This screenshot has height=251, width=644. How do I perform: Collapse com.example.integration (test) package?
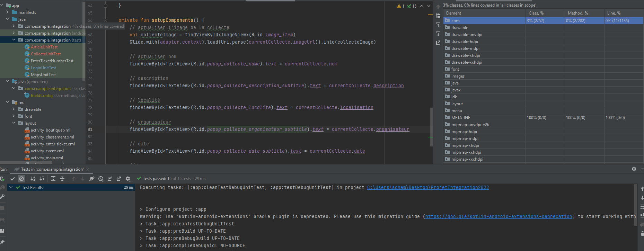click(14, 40)
